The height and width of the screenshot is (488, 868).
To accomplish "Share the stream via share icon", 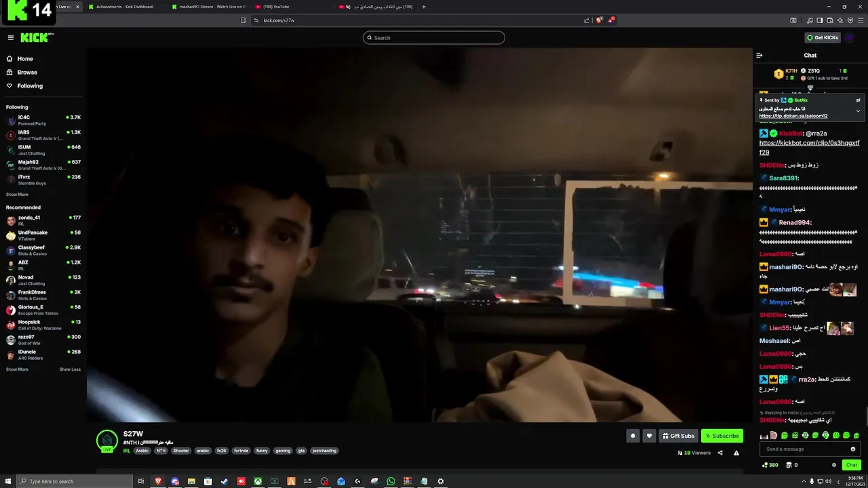I will coord(720,453).
